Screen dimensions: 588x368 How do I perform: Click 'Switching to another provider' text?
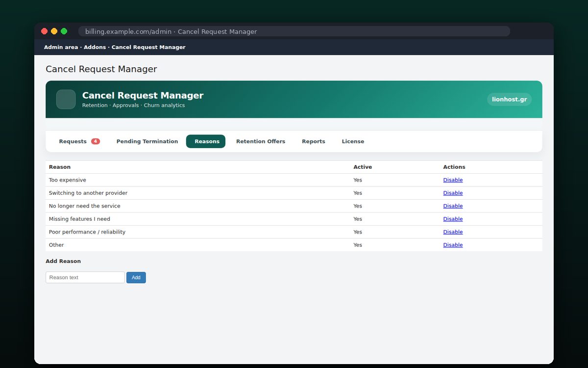point(88,193)
